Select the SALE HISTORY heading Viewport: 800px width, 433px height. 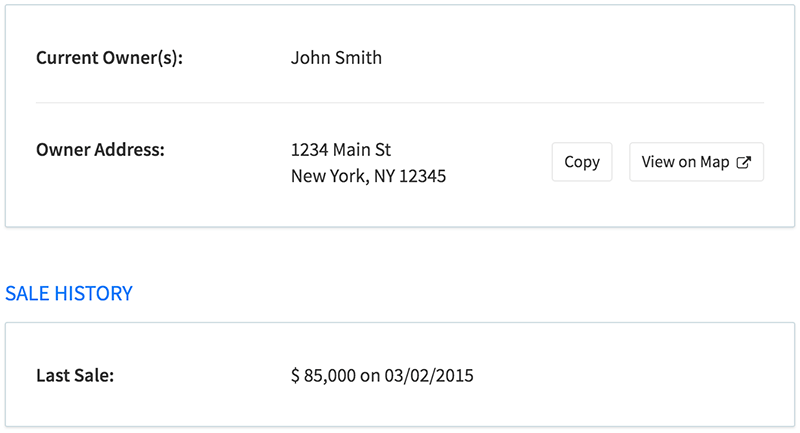[69, 293]
